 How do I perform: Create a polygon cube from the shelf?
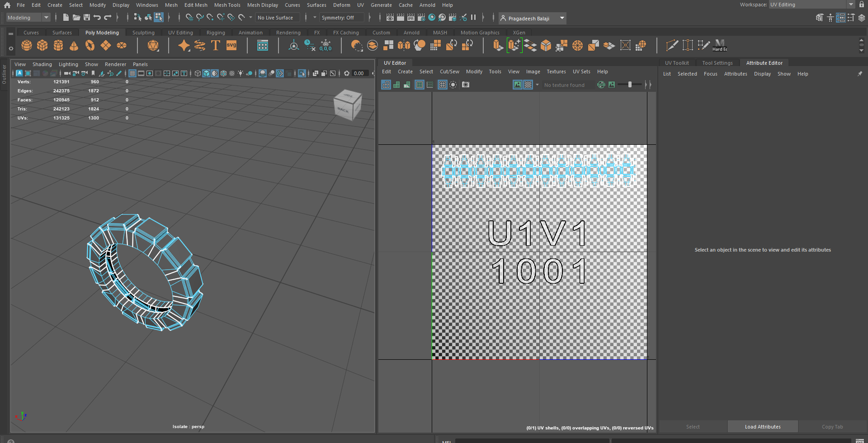42,45
